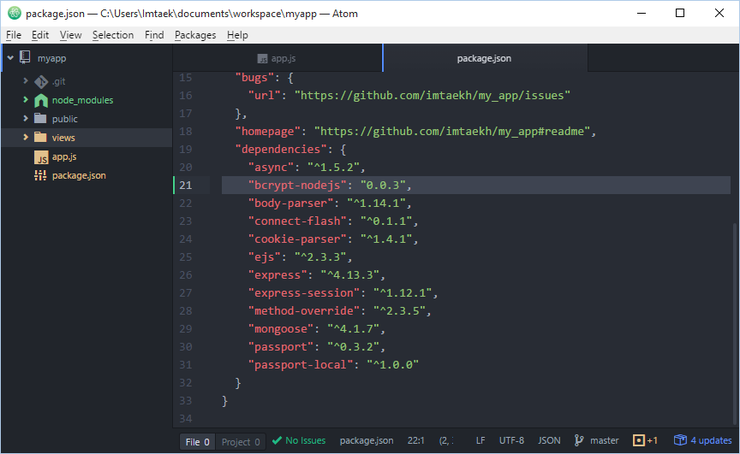740x454 pixels.
Task: Click the master branch label
Action: click(604, 440)
